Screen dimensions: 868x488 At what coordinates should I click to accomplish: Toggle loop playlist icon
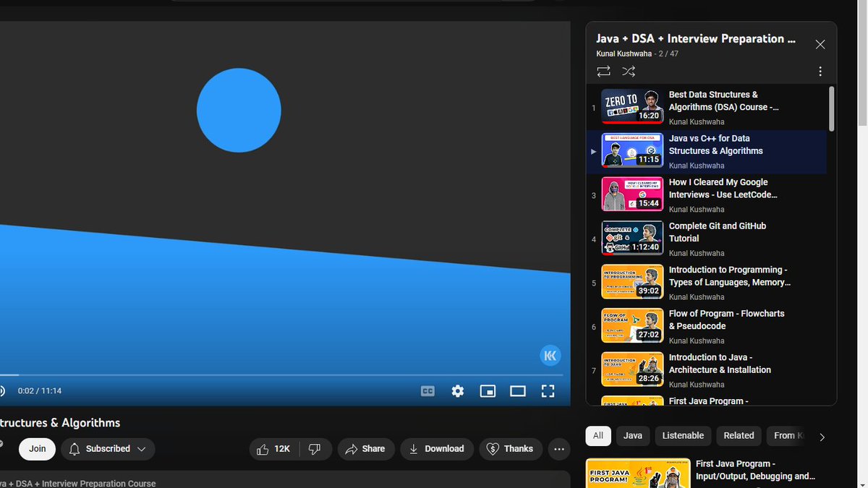pyautogui.click(x=603, y=72)
